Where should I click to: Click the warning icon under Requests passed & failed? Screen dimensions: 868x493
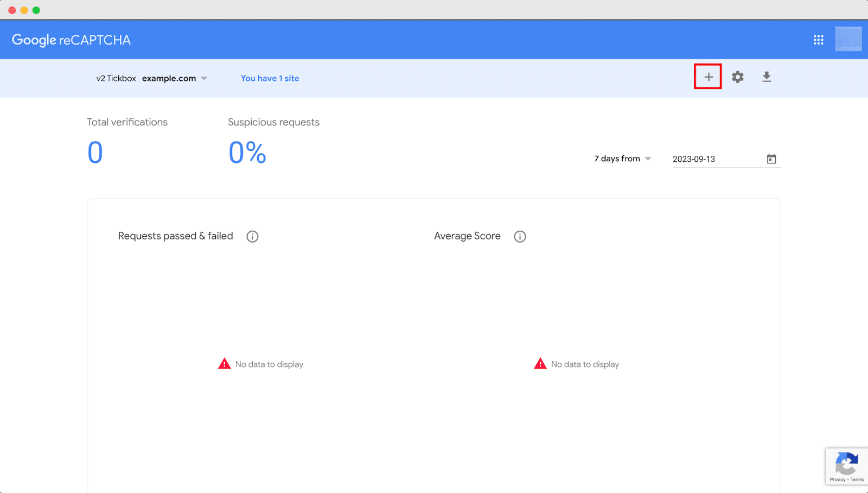click(x=224, y=363)
